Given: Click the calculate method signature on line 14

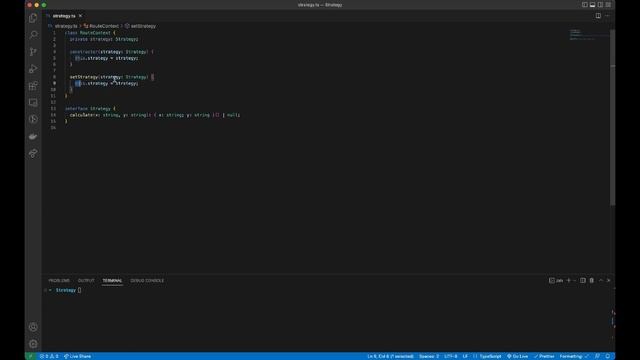Looking at the screenshot, I should (155, 115).
